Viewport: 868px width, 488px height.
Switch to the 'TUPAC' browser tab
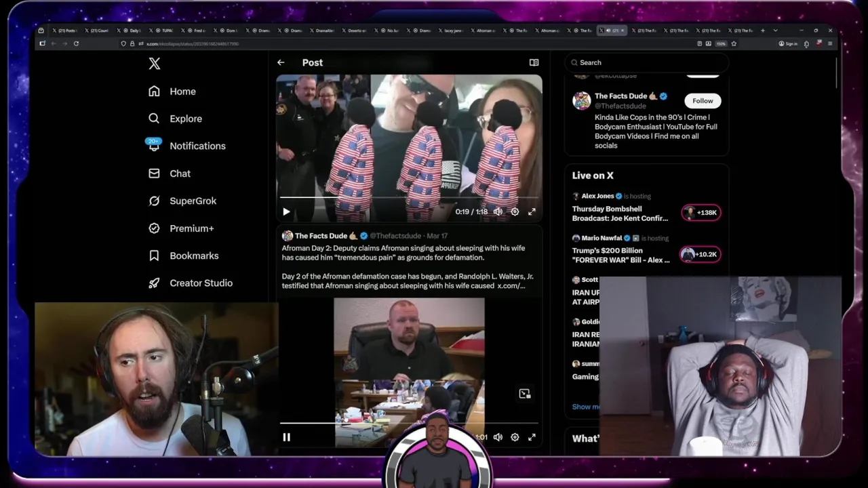[x=161, y=30]
